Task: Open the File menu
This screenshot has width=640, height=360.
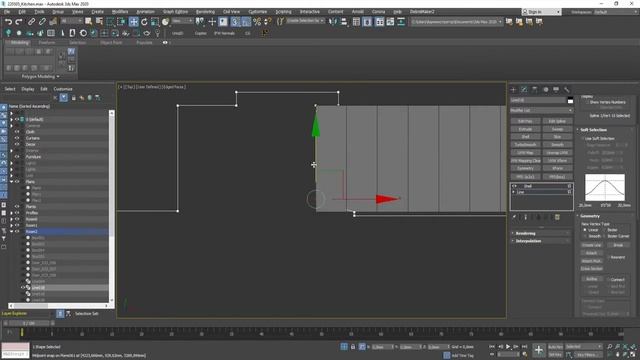Action: click(7, 12)
